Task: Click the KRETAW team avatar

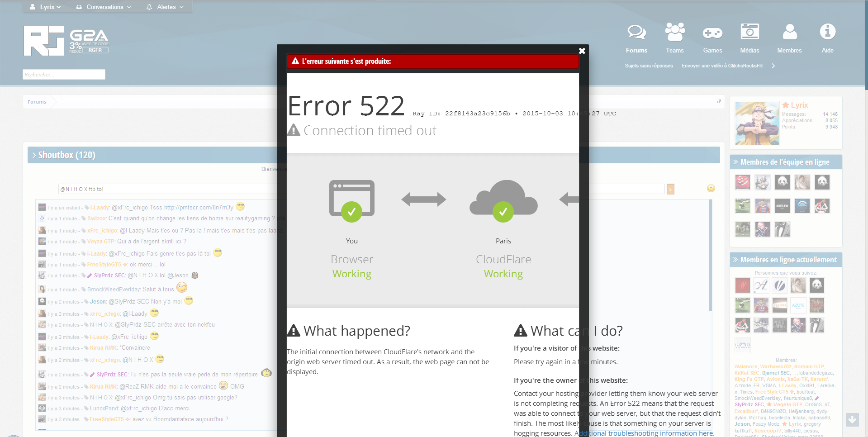Action: point(783,206)
